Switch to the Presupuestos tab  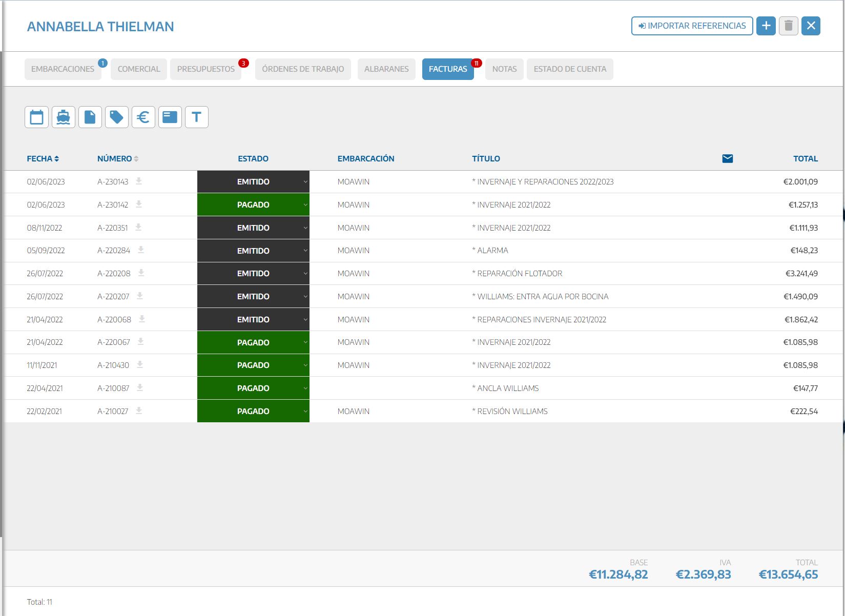coord(205,69)
